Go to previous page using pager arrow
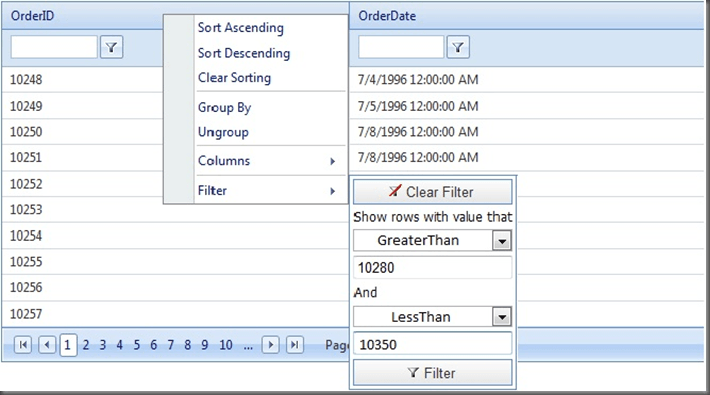This screenshot has width=710, height=395. [47, 345]
